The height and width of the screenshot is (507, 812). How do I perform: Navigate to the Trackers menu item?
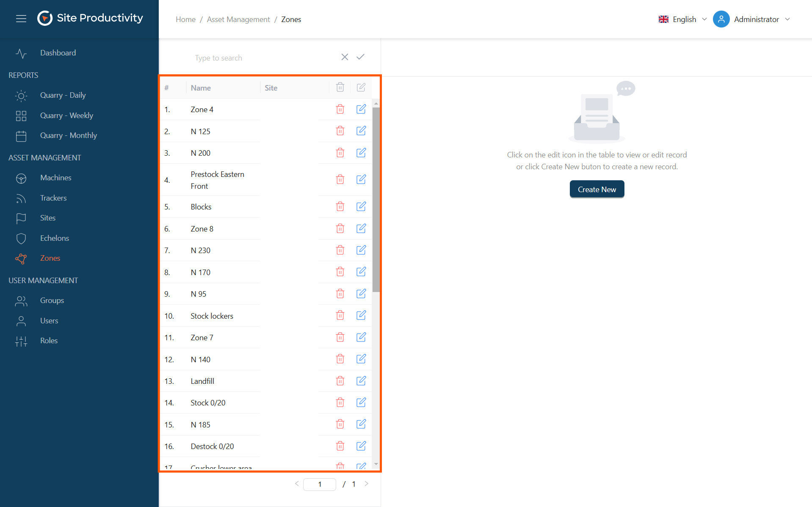coord(53,198)
